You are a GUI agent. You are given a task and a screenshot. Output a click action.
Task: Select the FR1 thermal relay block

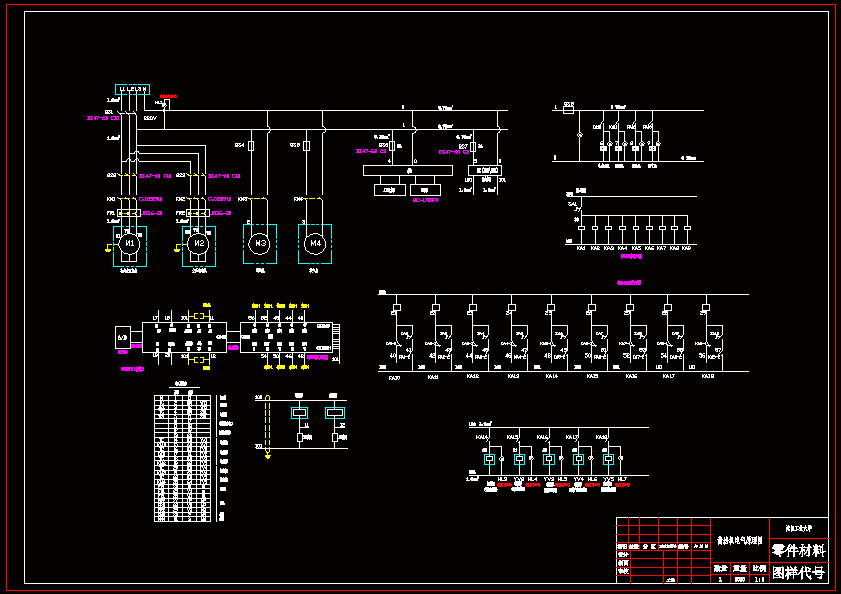(128, 213)
